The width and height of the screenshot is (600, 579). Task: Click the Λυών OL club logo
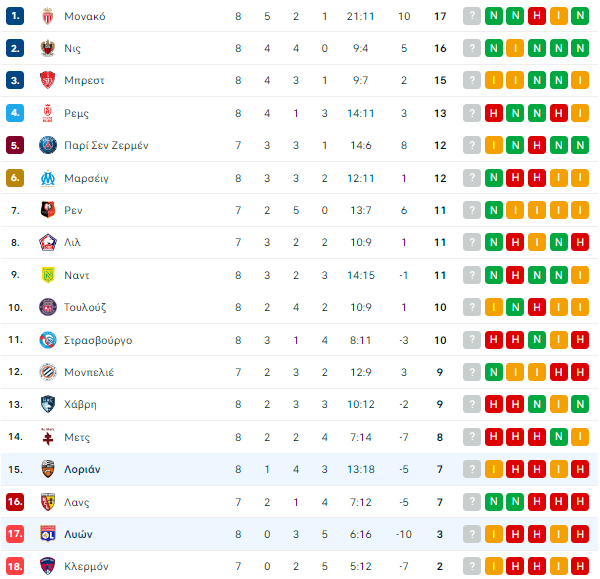click(48, 533)
